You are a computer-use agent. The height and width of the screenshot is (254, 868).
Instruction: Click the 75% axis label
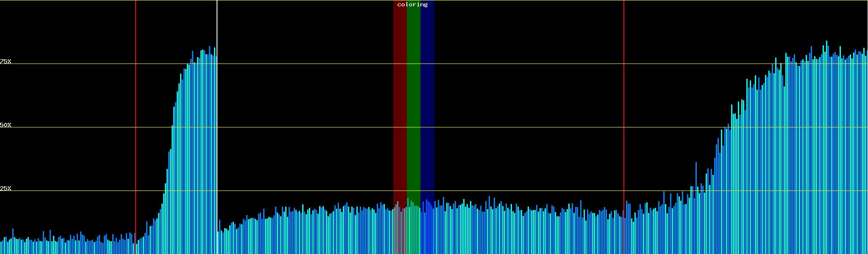6,61
